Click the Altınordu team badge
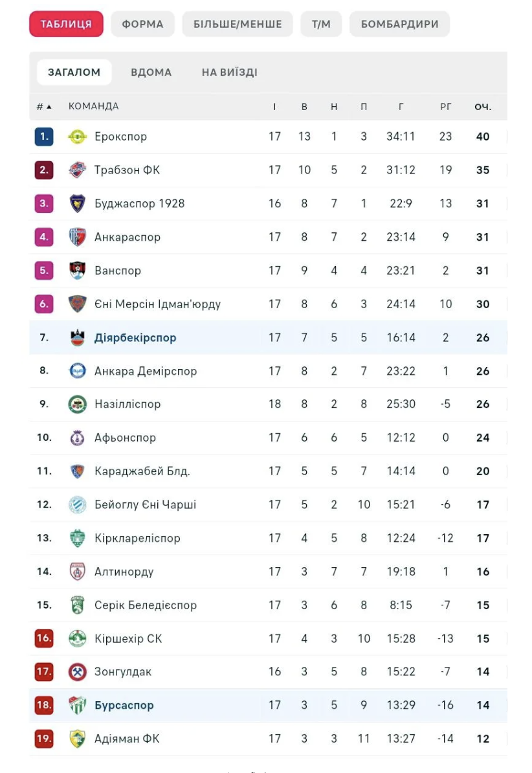The image size is (532, 773). pos(78,572)
